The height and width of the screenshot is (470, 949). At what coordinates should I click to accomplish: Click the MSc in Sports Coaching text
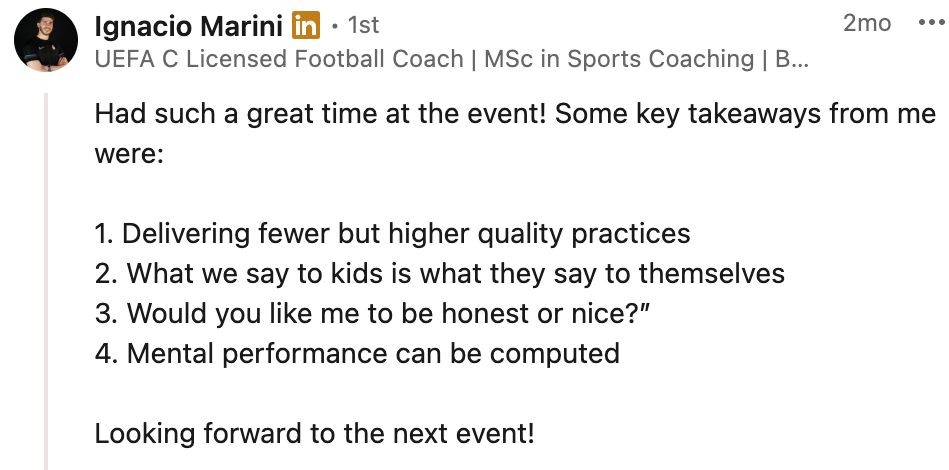[x=618, y=59]
